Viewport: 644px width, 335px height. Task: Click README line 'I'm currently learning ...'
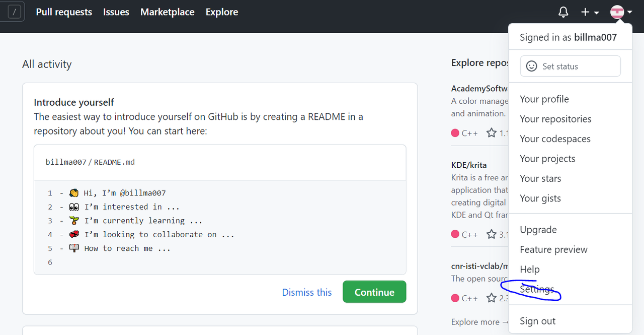(x=143, y=221)
